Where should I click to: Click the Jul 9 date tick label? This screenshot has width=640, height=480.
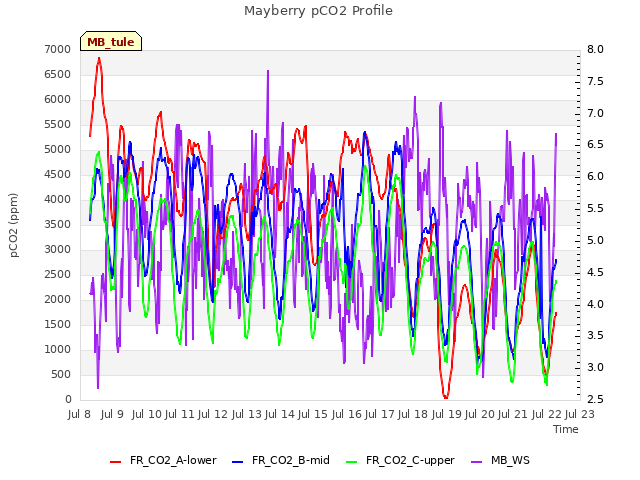pos(112,414)
